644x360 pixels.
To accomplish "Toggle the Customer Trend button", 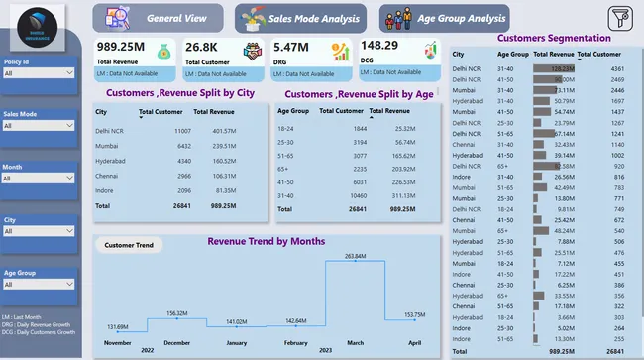I will click(129, 245).
